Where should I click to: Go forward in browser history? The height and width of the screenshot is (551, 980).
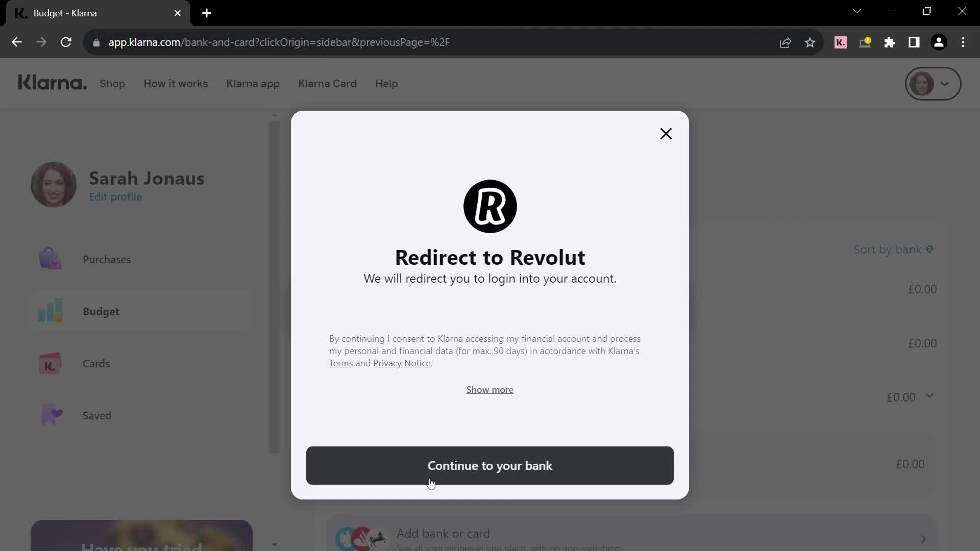click(41, 42)
